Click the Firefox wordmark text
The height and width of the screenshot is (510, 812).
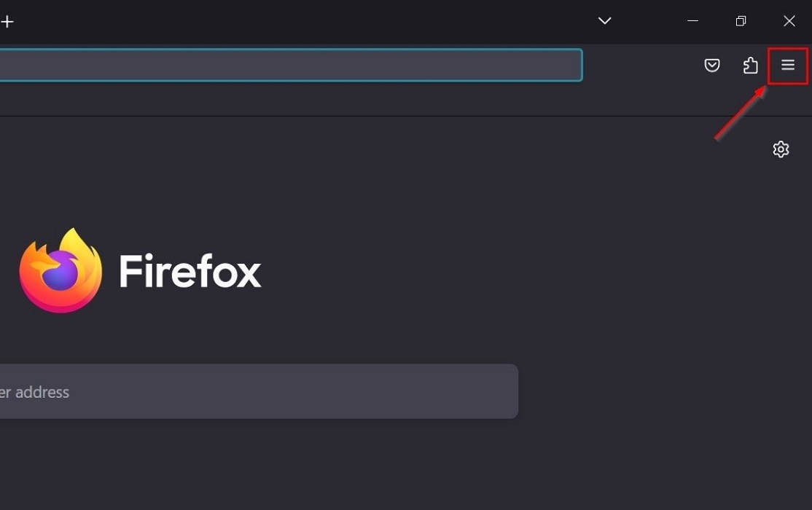click(x=190, y=271)
